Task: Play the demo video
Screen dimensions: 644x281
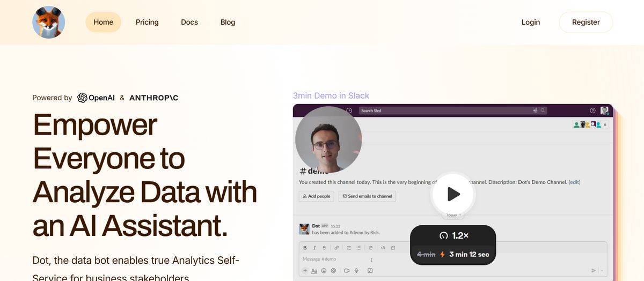Action: (453, 194)
